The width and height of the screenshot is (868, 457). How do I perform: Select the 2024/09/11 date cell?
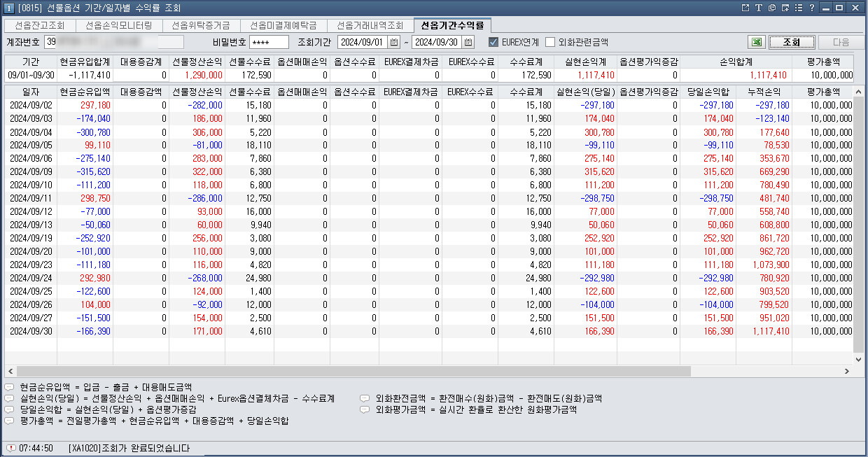31,198
